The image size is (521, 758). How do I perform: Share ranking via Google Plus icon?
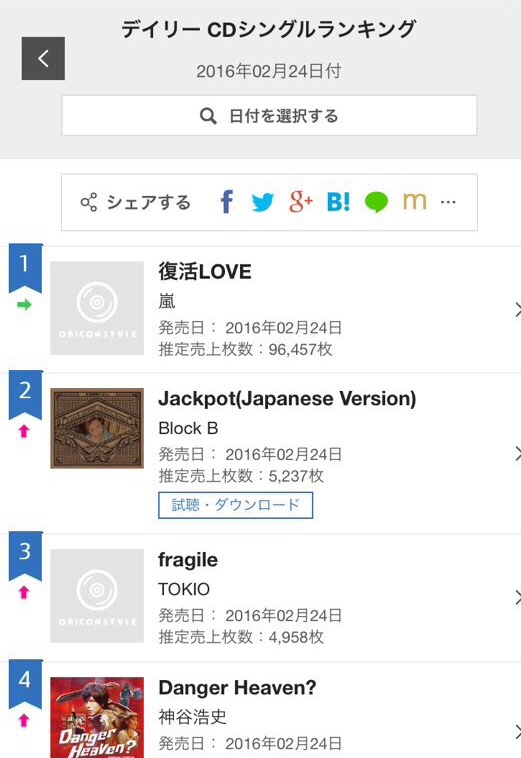tap(301, 202)
